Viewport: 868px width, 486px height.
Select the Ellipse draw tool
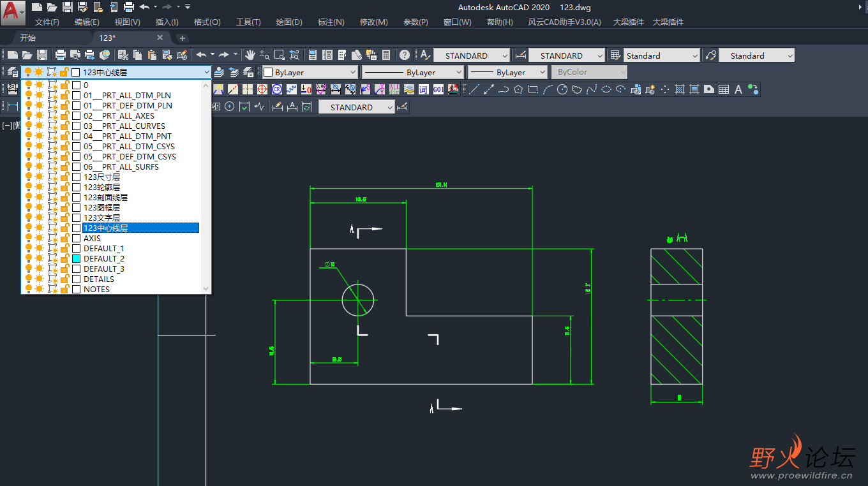(606, 89)
